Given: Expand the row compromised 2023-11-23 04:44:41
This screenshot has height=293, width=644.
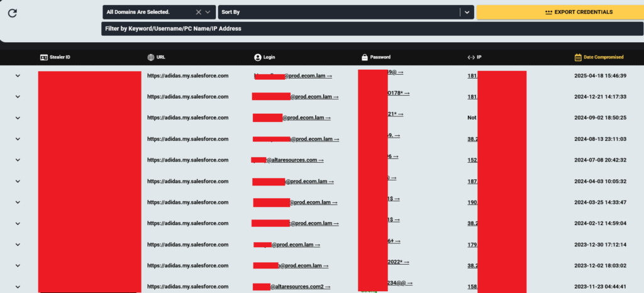Looking at the screenshot, I should point(18,287).
